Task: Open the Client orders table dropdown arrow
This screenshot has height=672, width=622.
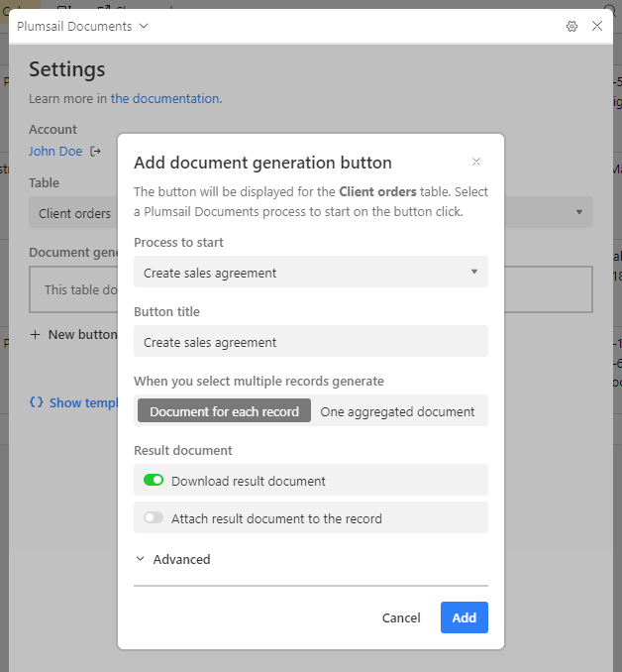Action: 579,212
